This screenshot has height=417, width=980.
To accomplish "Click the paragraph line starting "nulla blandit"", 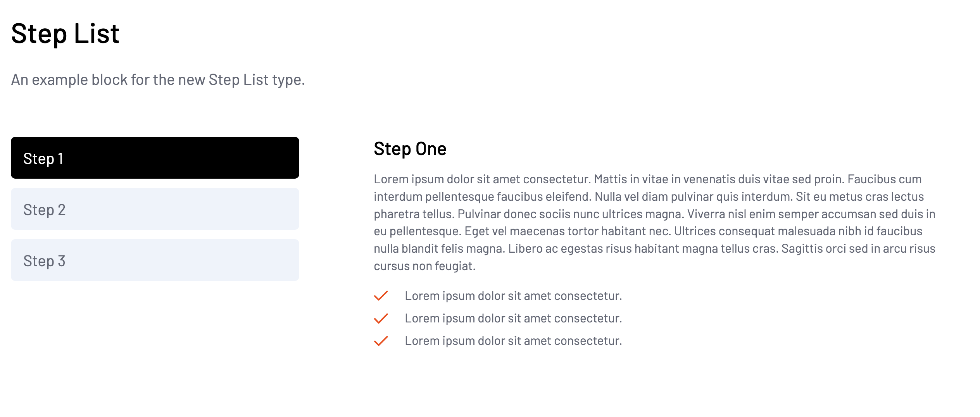I will pos(654,248).
